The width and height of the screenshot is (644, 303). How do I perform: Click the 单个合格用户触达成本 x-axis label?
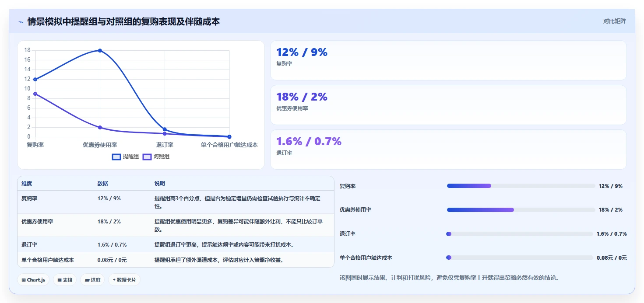229,145
